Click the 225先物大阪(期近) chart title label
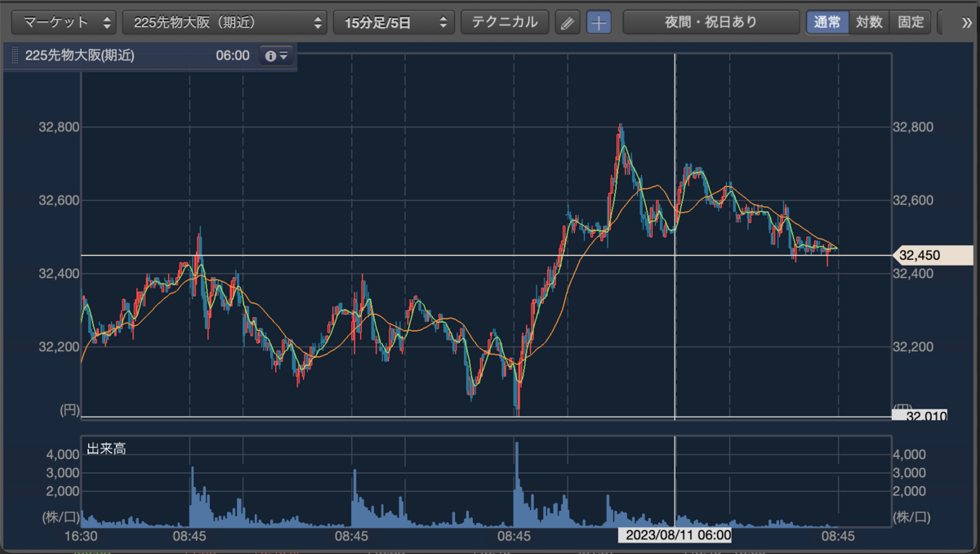The width and height of the screenshot is (980, 554). pos(80,56)
